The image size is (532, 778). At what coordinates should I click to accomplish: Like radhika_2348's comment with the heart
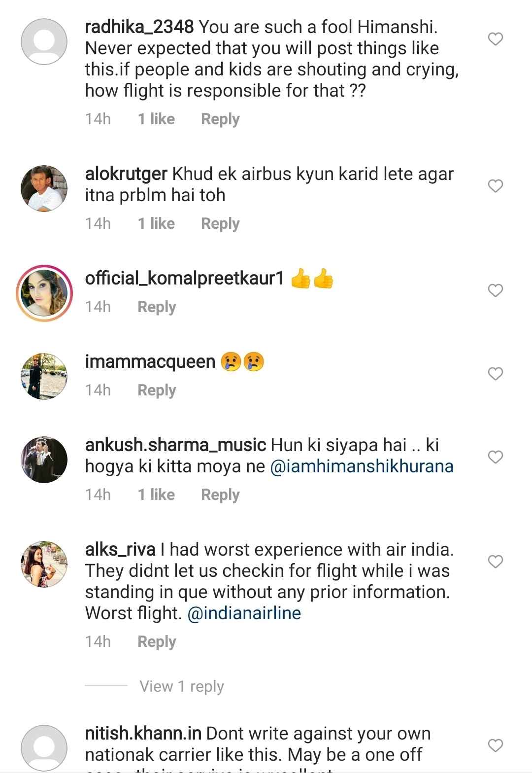[x=495, y=39]
